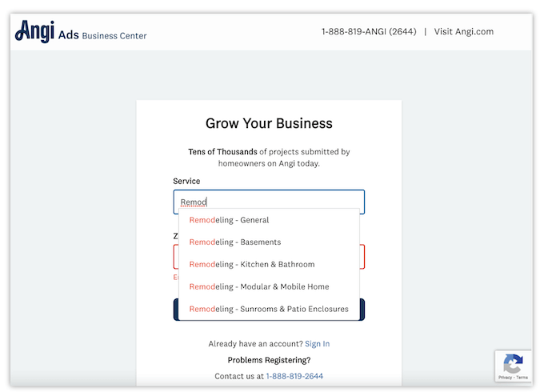Click the Ads Business Center title

point(102,35)
